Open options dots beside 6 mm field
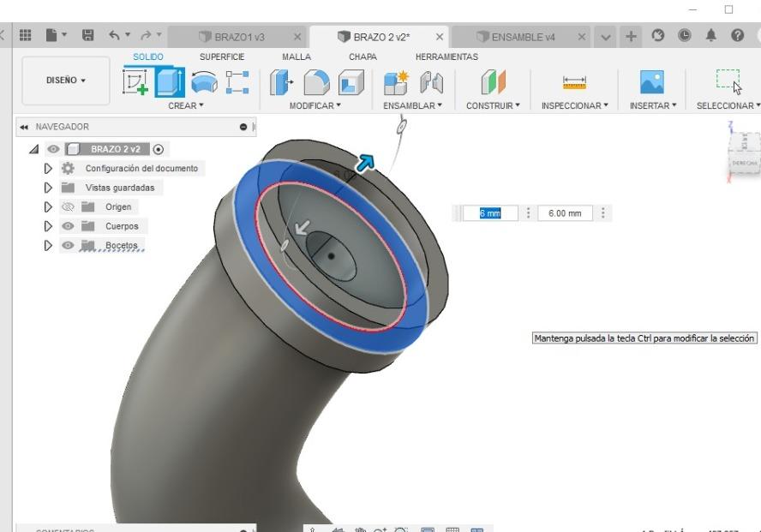Viewport: 761px width, 532px height. coord(528,213)
